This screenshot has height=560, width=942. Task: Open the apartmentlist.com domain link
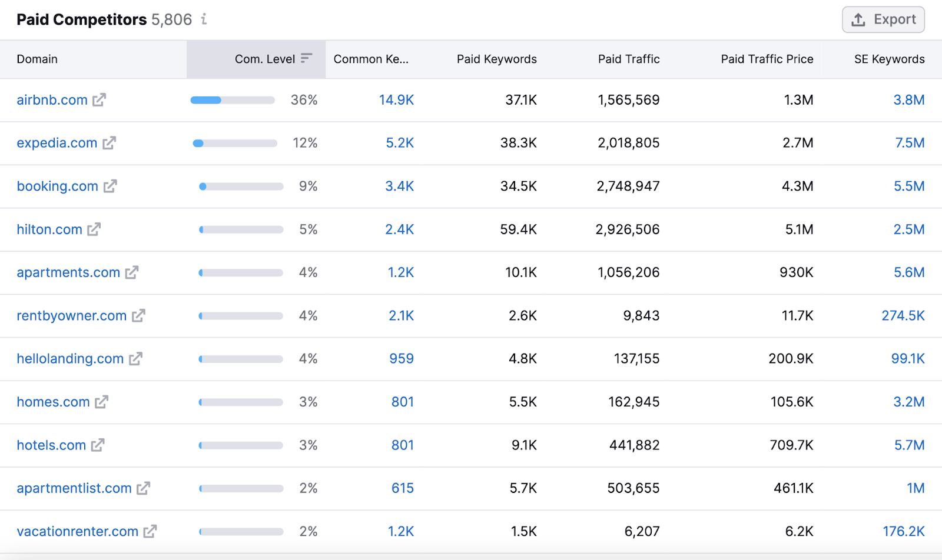pyautogui.click(x=74, y=488)
